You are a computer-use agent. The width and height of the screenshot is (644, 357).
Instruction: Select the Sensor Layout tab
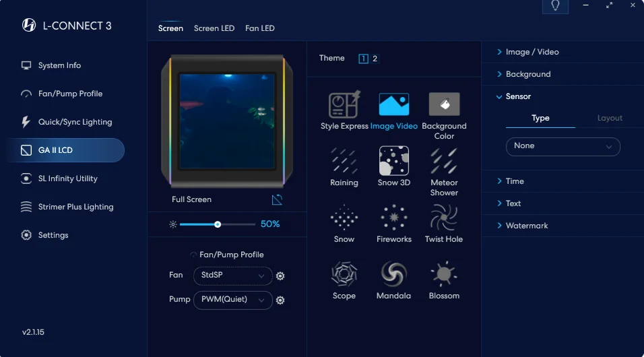[610, 119]
